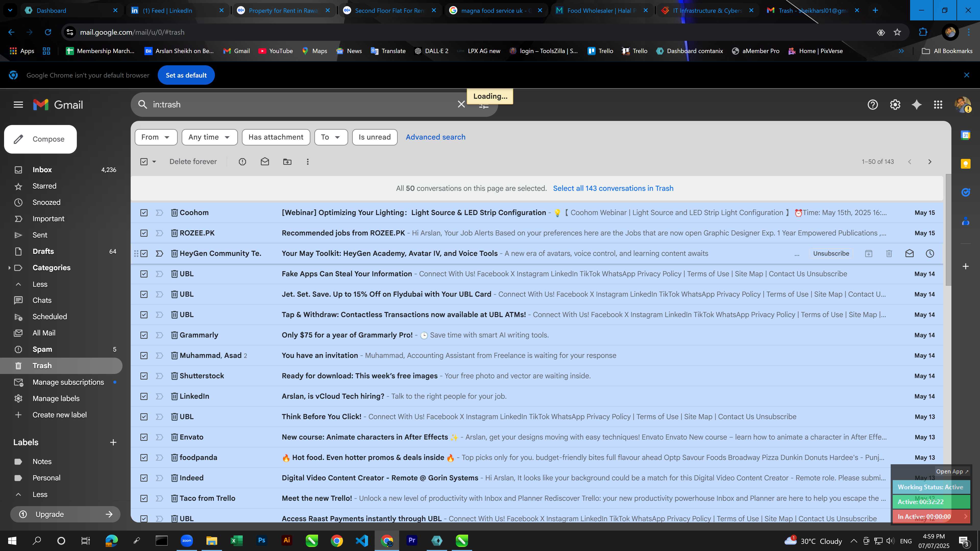Open Google Keep in the side panel

(965, 164)
